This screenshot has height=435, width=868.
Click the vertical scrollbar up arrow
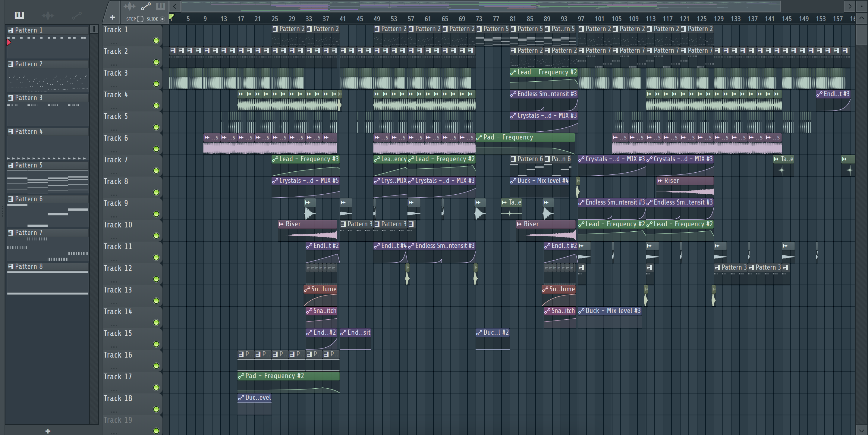(862, 18)
